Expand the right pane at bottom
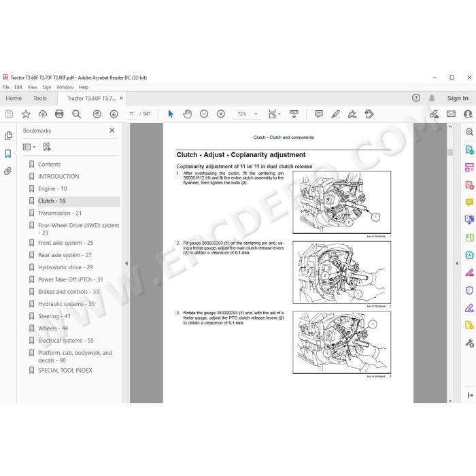 coord(470,395)
